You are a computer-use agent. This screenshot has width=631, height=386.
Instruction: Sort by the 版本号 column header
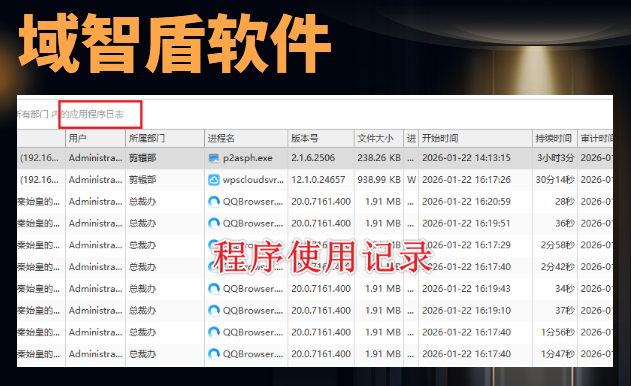pos(321,138)
